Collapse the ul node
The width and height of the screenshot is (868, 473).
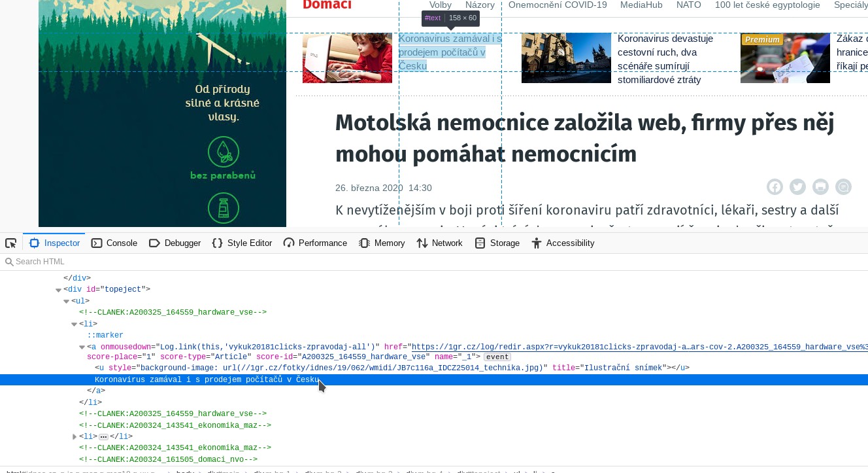(x=66, y=301)
